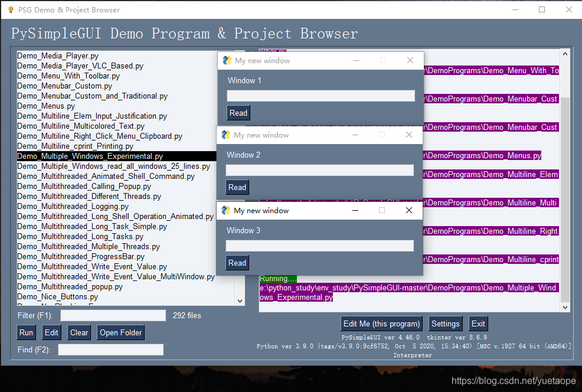Click Python icon in Window 3 title bar
Screen dimensions: 582x392
(x=225, y=211)
